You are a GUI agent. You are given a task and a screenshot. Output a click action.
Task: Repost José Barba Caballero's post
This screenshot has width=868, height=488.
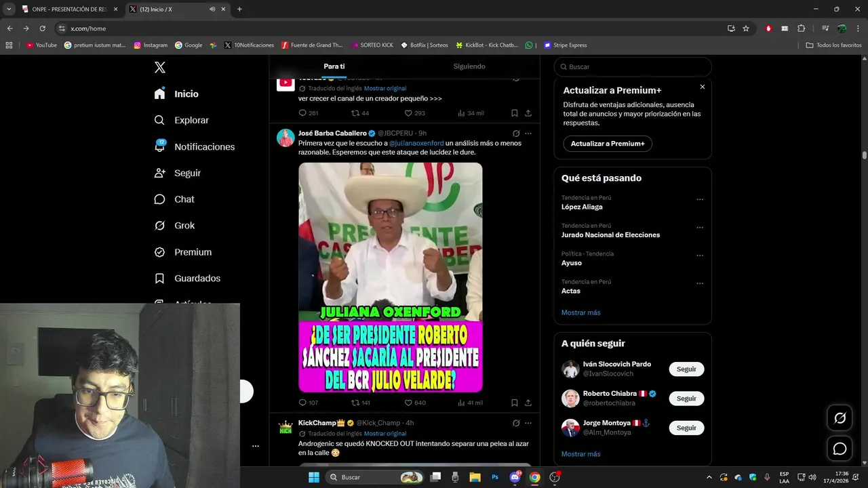tap(360, 403)
